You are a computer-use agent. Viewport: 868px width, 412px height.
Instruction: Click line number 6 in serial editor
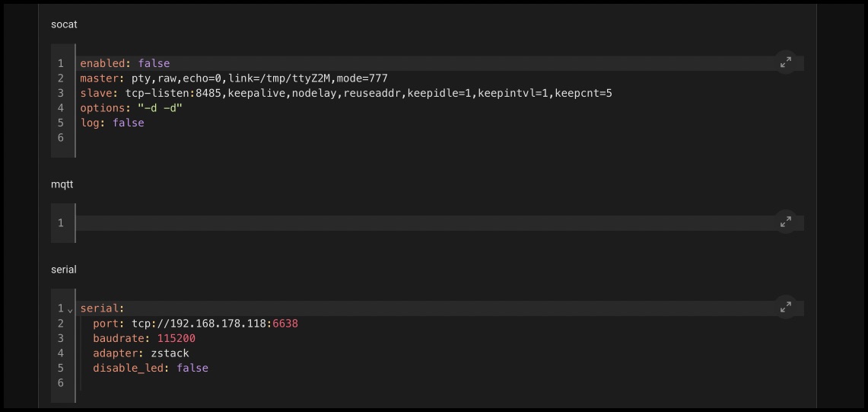[x=60, y=383]
